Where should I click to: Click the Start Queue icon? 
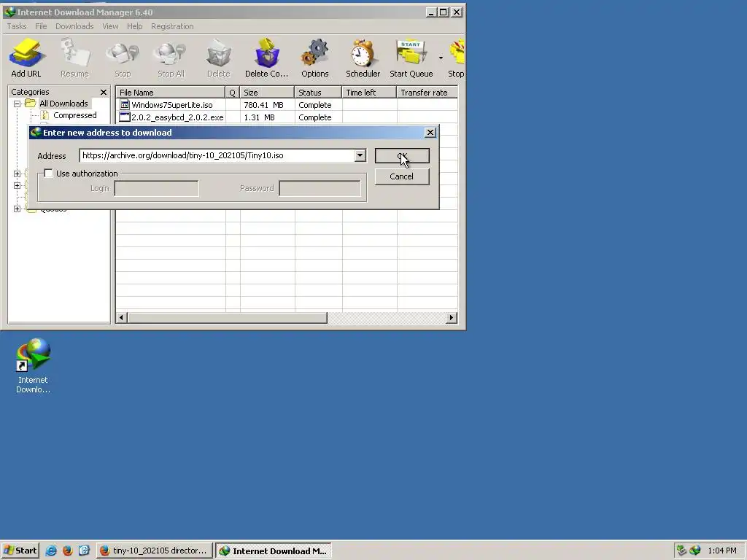[411, 52]
